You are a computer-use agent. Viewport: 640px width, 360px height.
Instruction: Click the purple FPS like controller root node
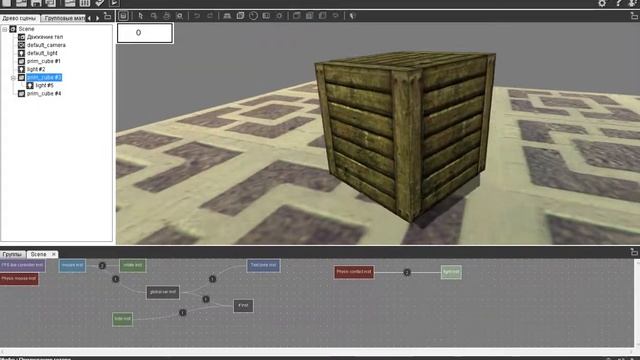tap(22, 265)
